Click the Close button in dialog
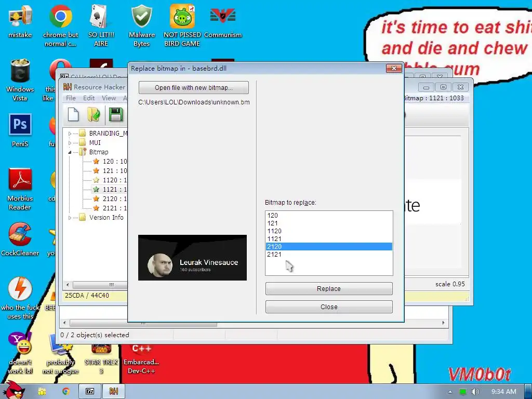Image resolution: width=532 pixels, height=399 pixels. point(329,307)
